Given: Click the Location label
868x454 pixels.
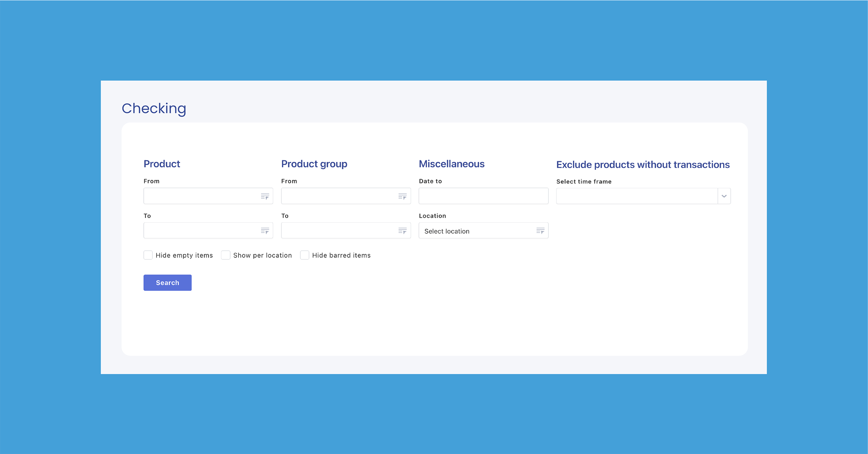Looking at the screenshot, I should click(433, 216).
